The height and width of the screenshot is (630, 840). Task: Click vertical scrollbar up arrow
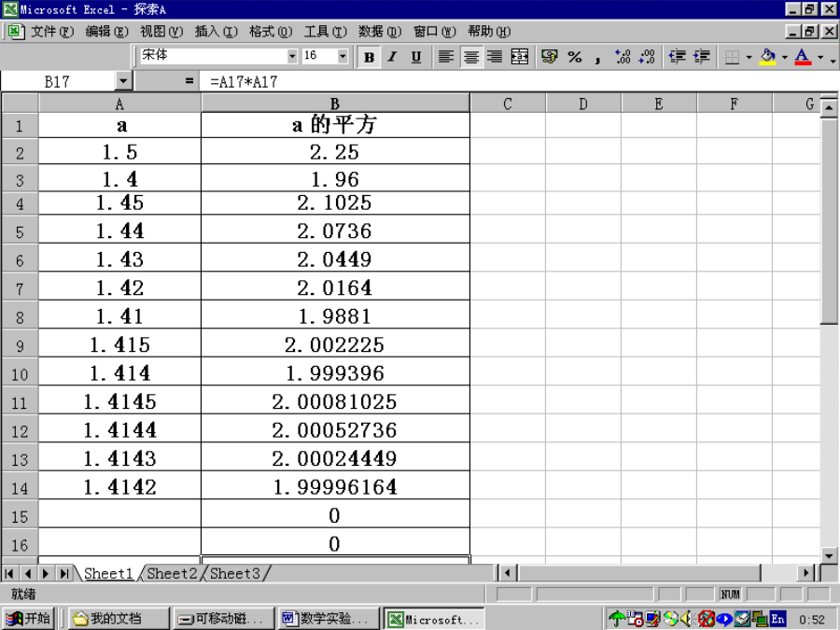pos(828,109)
